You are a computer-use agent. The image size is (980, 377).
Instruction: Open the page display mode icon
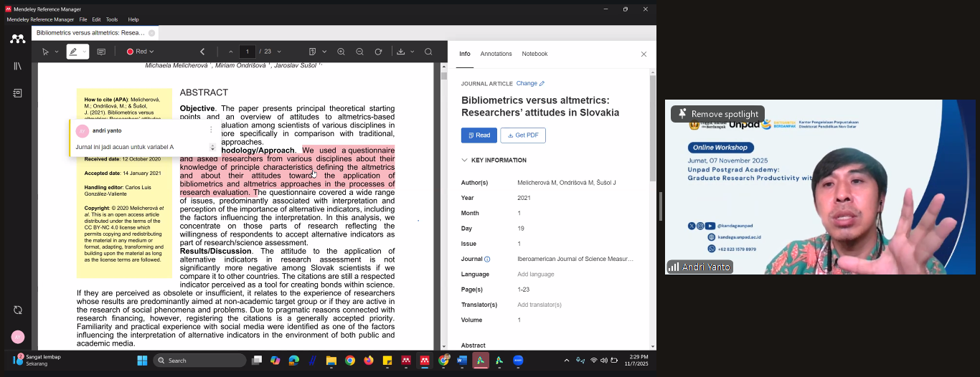(312, 52)
